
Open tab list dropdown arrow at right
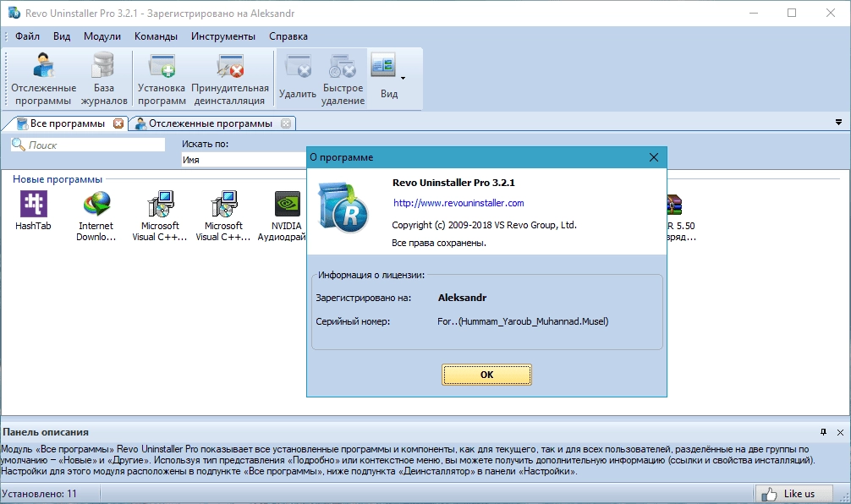(838, 123)
